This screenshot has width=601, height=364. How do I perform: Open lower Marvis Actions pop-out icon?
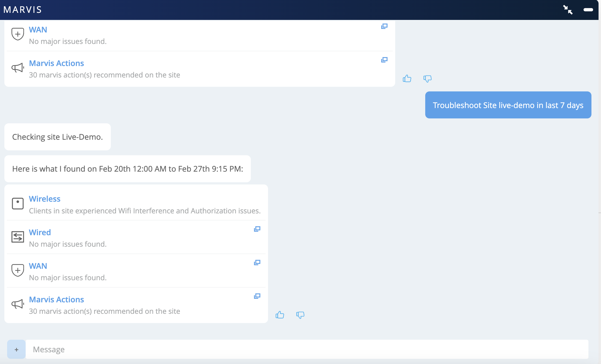[x=257, y=296]
